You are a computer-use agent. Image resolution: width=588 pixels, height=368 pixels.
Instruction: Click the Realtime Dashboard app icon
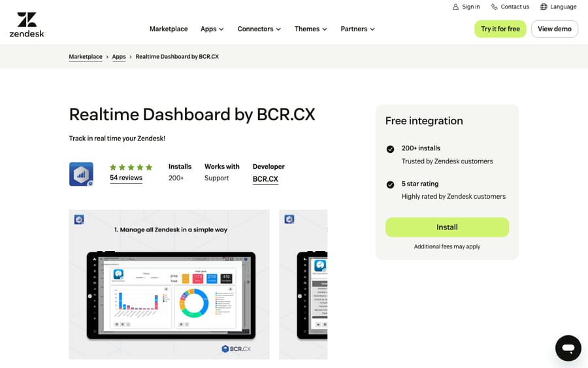pos(81,174)
